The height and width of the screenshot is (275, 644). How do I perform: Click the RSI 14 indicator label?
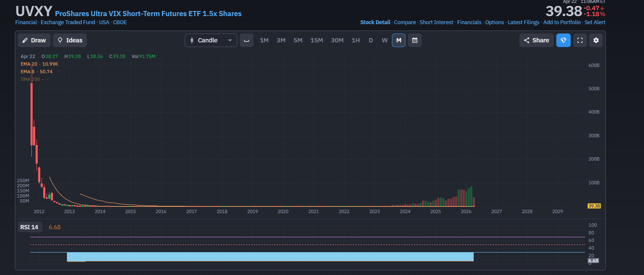29,227
